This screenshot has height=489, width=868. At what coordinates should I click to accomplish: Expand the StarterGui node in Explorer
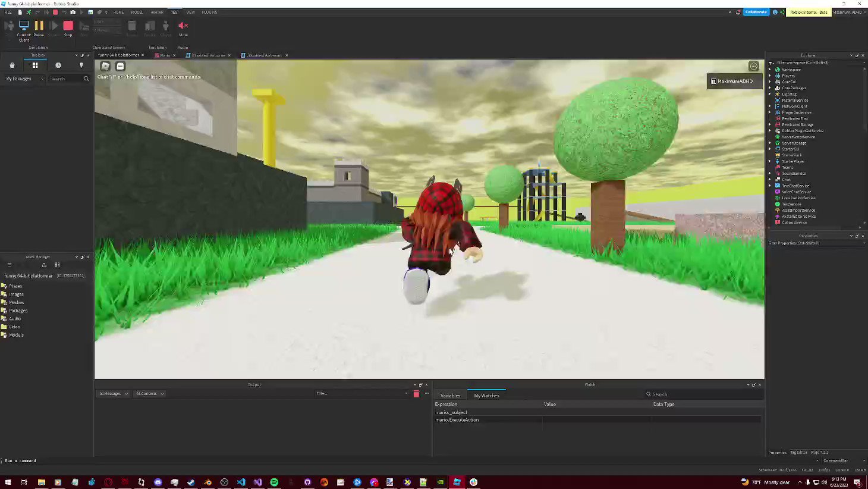pos(770,149)
